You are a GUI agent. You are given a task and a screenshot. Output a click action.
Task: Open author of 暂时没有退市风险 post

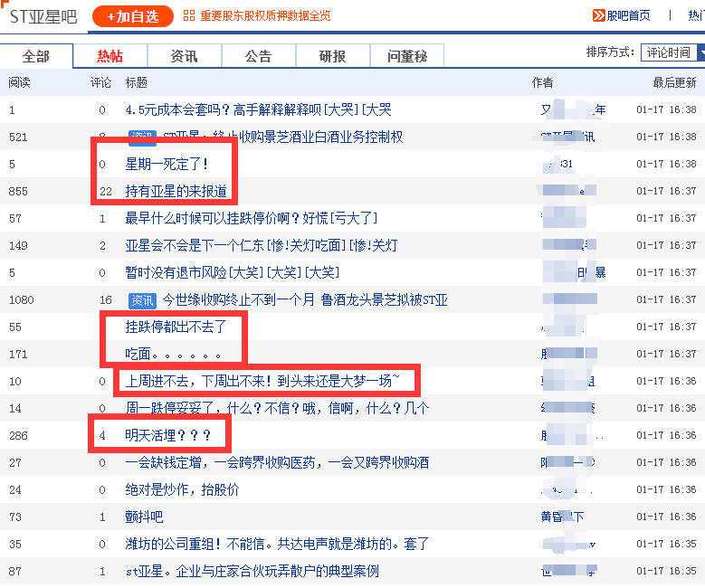(x=573, y=272)
